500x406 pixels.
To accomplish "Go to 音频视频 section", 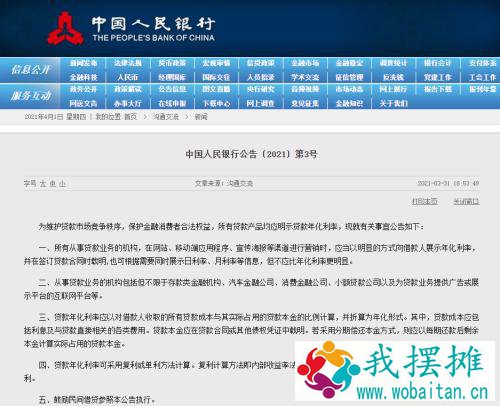I will point(305,89).
